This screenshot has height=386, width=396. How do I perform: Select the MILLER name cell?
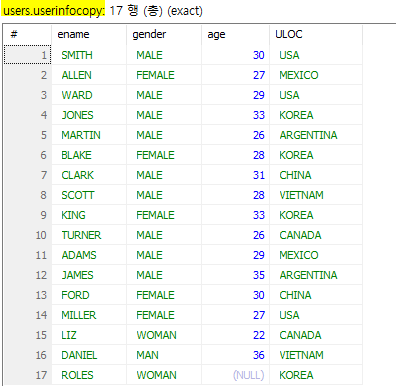coord(89,315)
